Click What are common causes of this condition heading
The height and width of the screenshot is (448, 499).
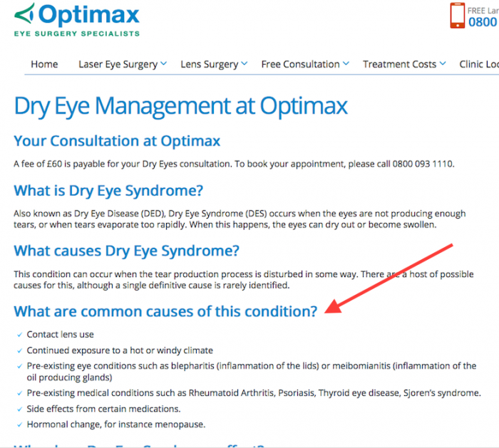pyautogui.click(x=165, y=311)
